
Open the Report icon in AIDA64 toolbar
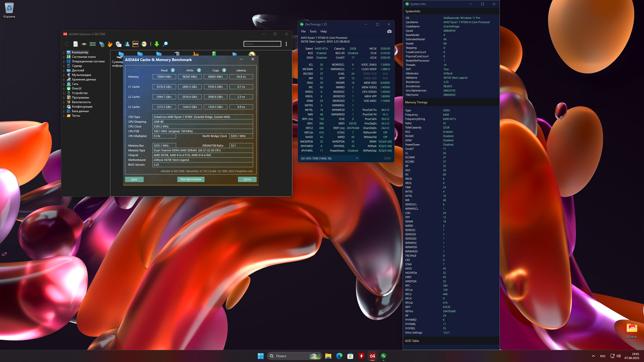pos(75,44)
